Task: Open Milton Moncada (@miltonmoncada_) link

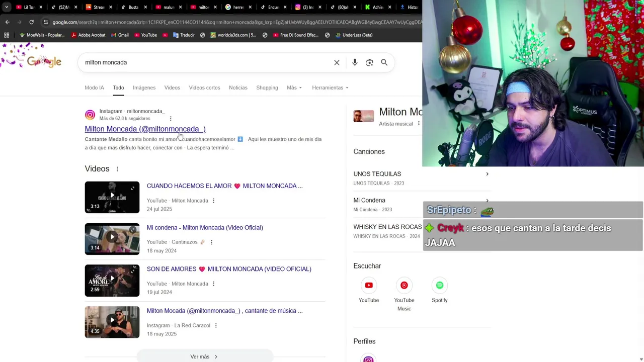Action: (145, 129)
